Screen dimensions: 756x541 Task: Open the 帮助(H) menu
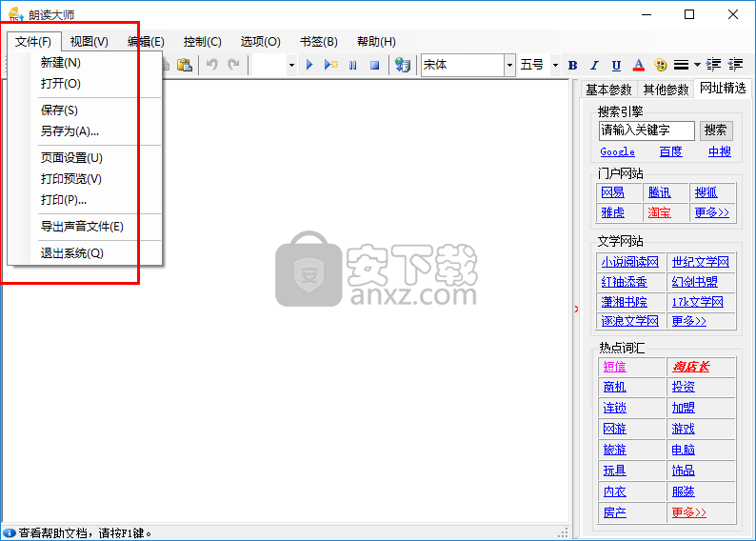[x=376, y=42]
